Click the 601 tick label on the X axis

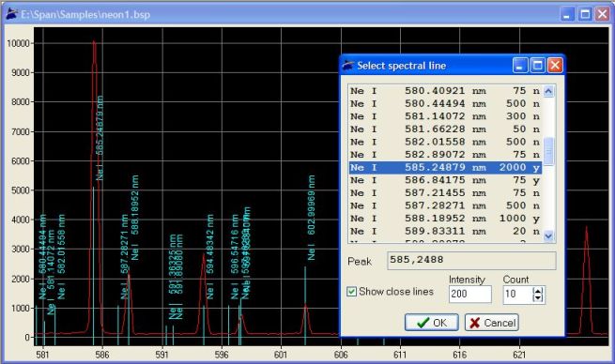[281, 355]
